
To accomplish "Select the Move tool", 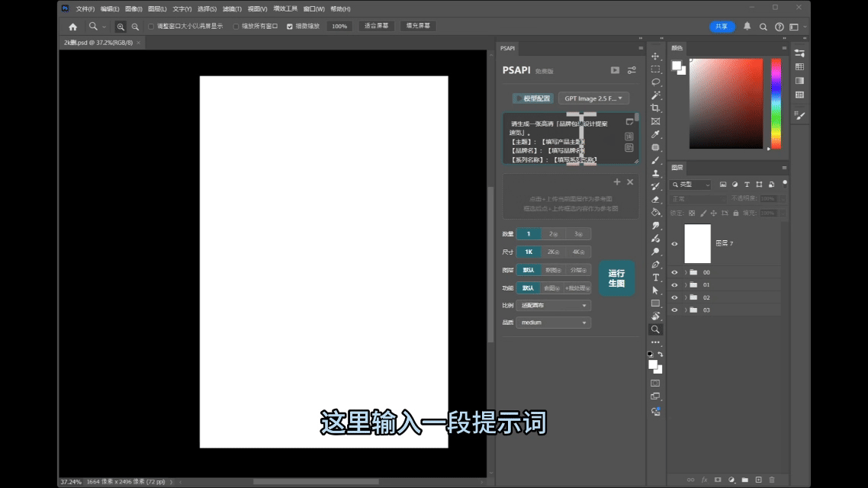I will [655, 56].
